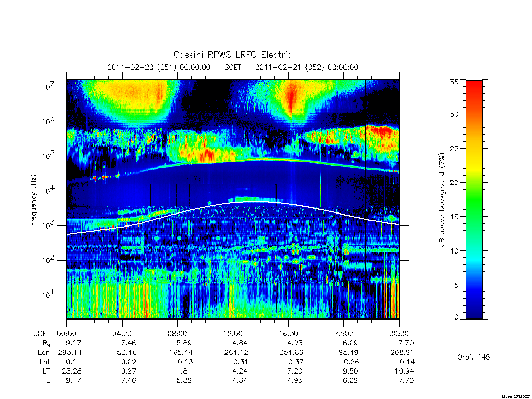The image size is (532, 399).
Task: Click the color bar legend strip
Action: point(474,199)
